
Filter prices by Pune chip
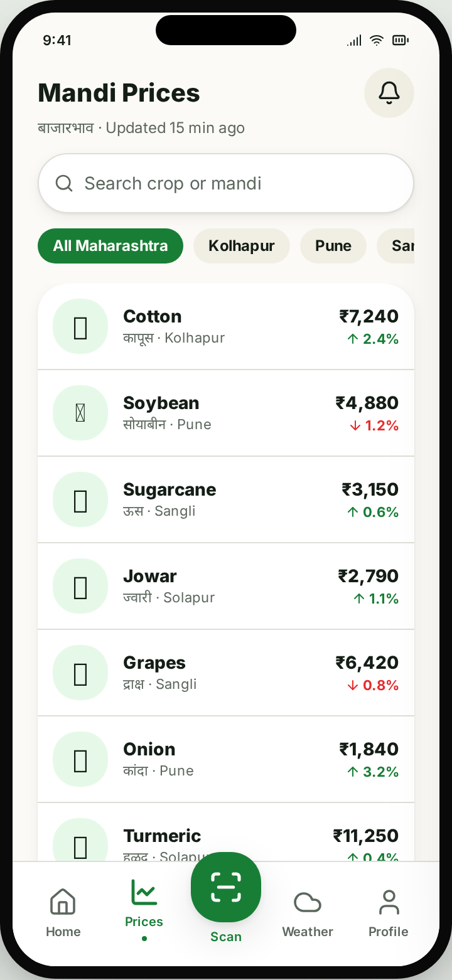tap(333, 246)
